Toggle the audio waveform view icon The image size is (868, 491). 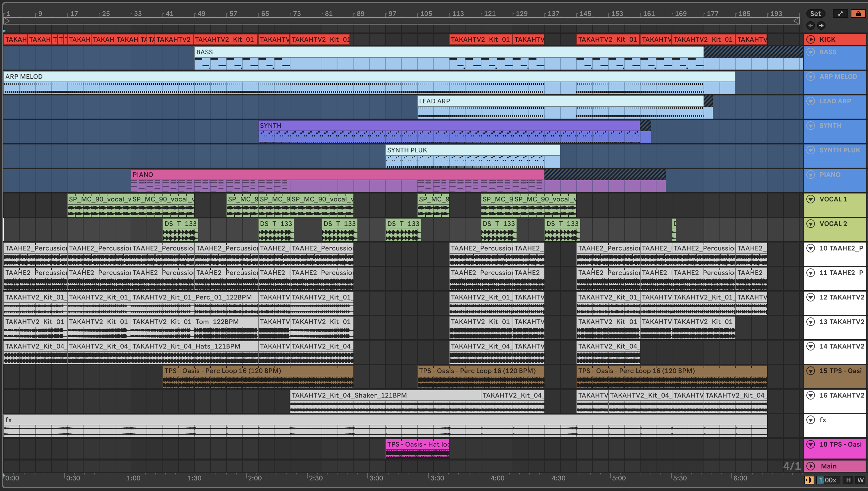click(809, 480)
